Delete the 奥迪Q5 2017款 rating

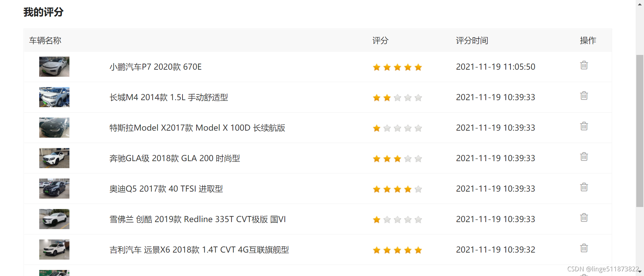pyautogui.click(x=584, y=187)
